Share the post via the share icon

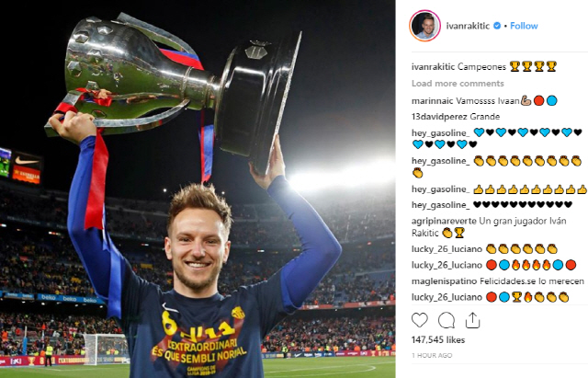click(x=472, y=320)
